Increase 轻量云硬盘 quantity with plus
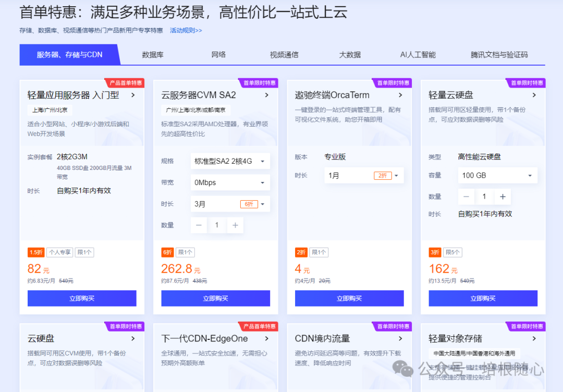The width and height of the screenshot is (563, 392). point(503,197)
